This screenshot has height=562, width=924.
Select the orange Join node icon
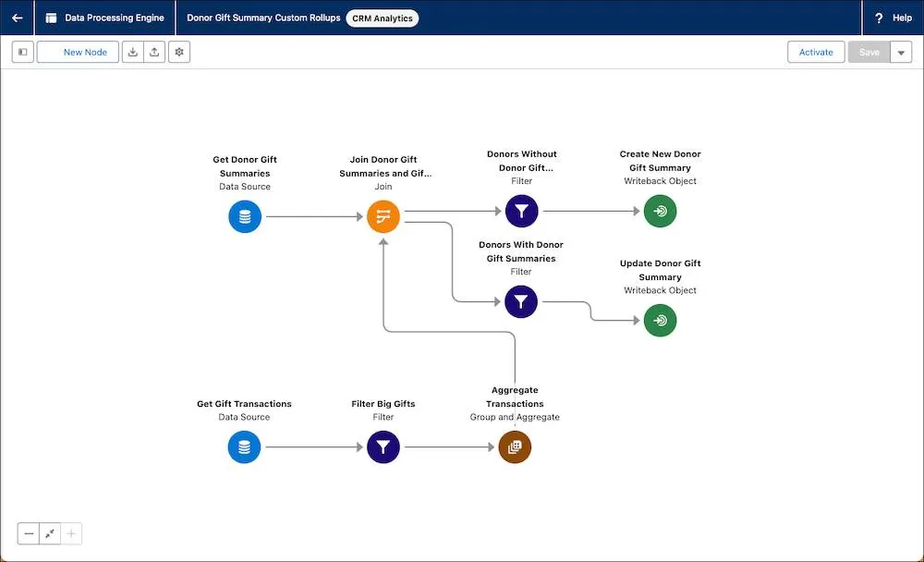[x=383, y=216]
